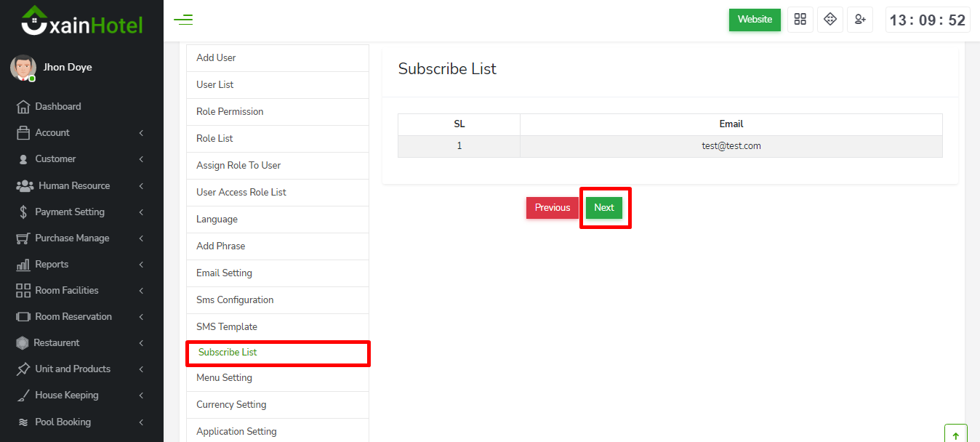Click Jhon Doye profile avatar

(x=23, y=68)
